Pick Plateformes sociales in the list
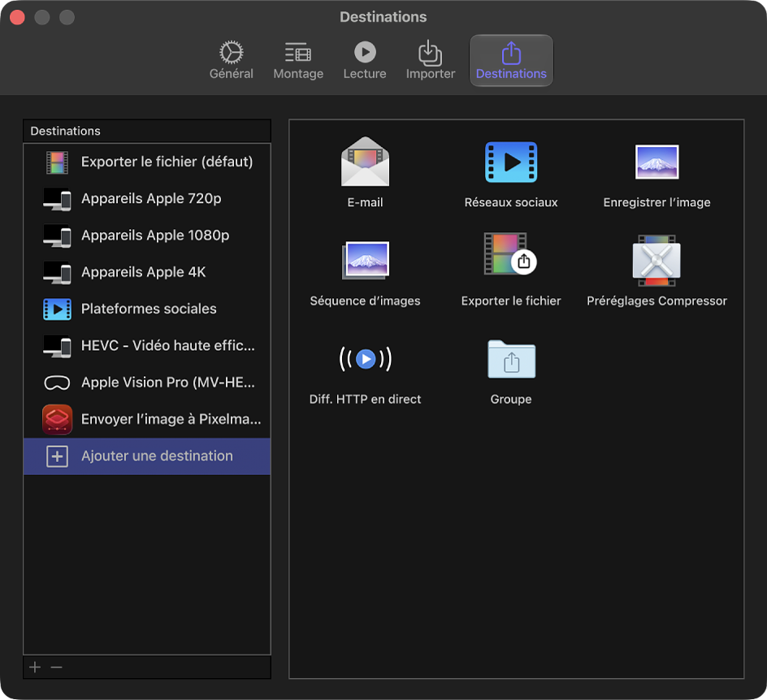Image resolution: width=767 pixels, height=700 pixels. click(147, 309)
